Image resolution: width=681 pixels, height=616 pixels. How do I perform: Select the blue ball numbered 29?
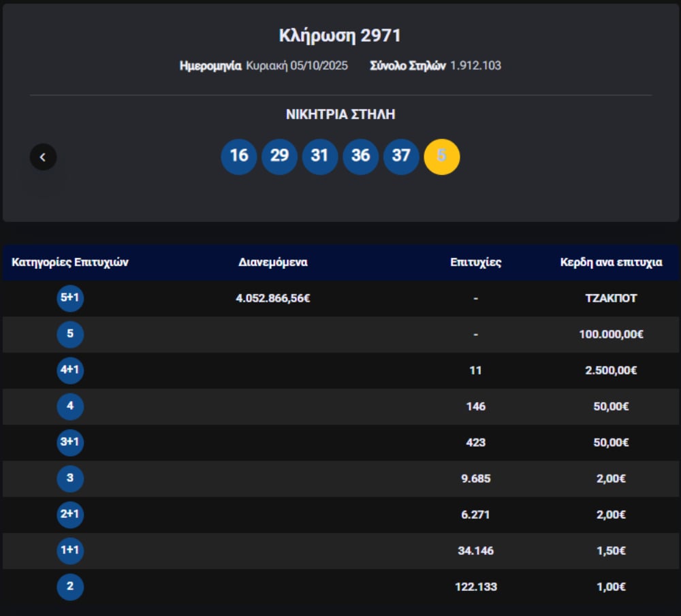coord(279,157)
